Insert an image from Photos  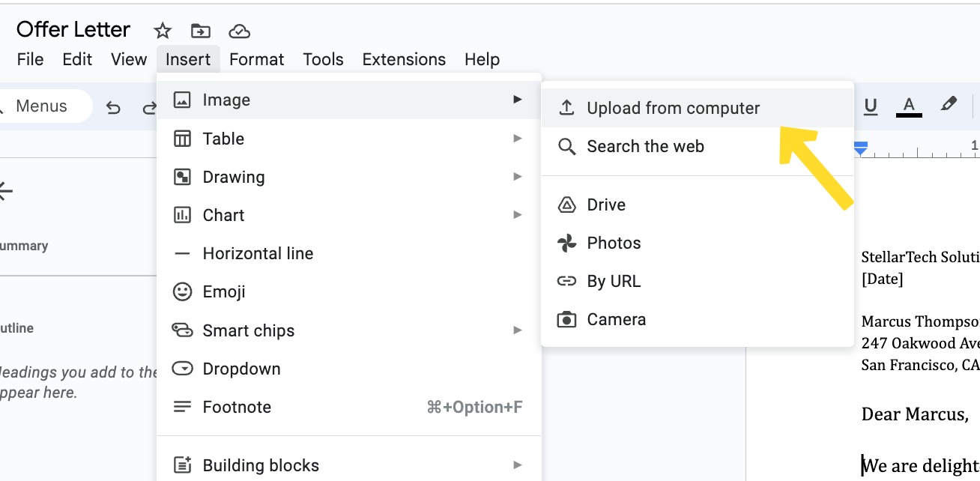coord(613,242)
